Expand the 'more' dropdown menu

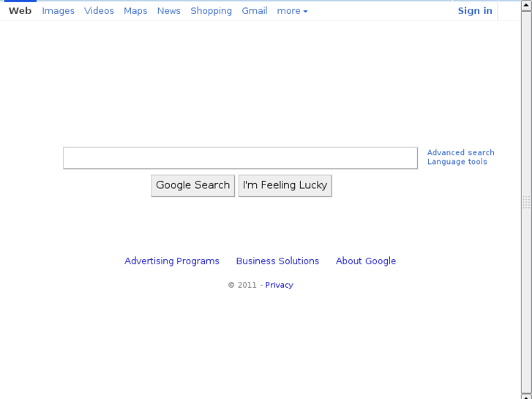(x=292, y=11)
